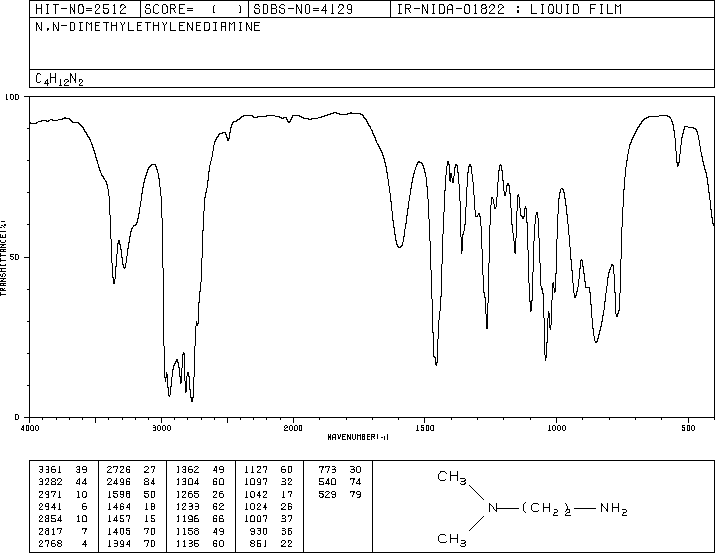
Task: Click the N,N-DIMETHYLETHYLENEDIAMINE compound name
Action: tap(148, 27)
